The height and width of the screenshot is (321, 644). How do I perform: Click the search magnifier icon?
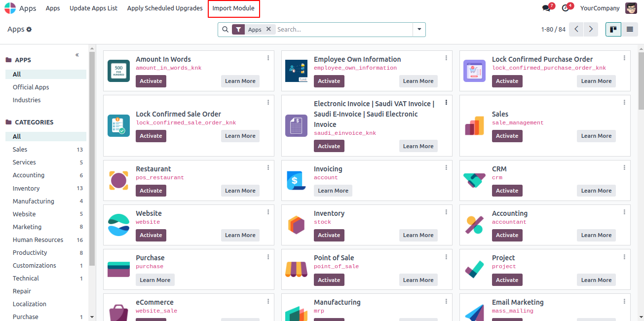point(225,30)
